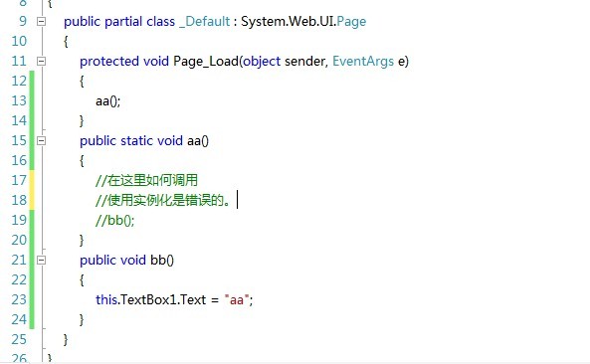Collapse the _Default class block
The width and height of the screenshot is (590, 364).
pyautogui.click(x=41, y=22)
